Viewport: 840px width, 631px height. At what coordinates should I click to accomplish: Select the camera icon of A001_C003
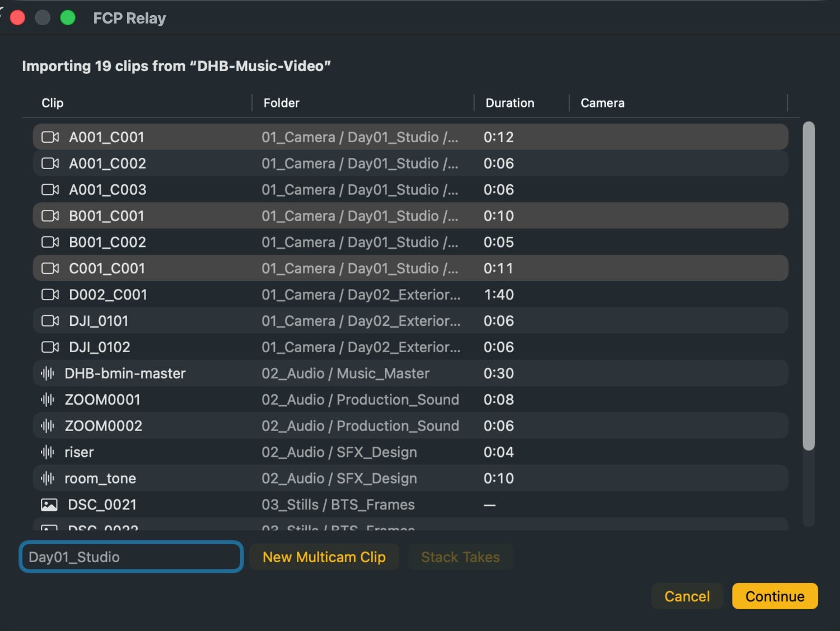(x=50, y=190)
